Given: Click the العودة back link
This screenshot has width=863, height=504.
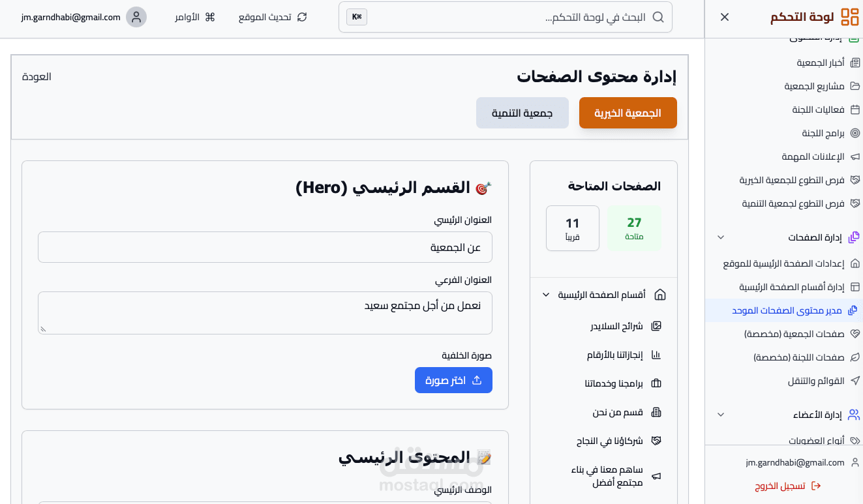Looking at the screenshot, I should (x=37, y=76).
